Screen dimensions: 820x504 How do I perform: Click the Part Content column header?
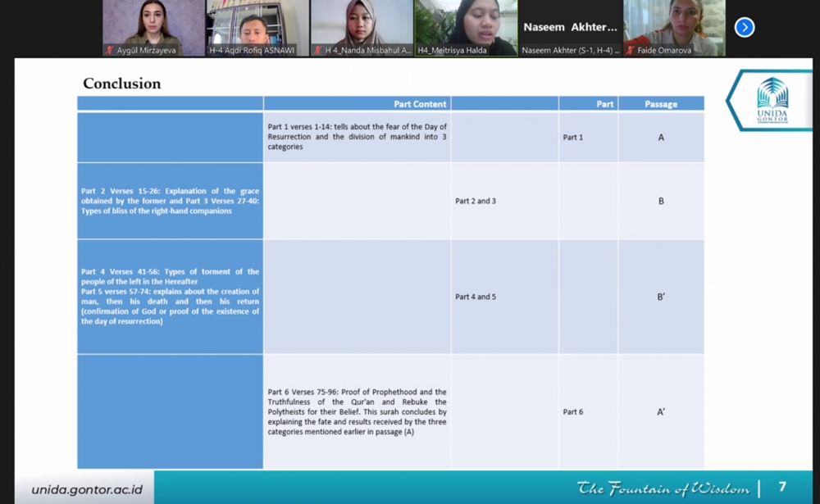pos(420,104)
